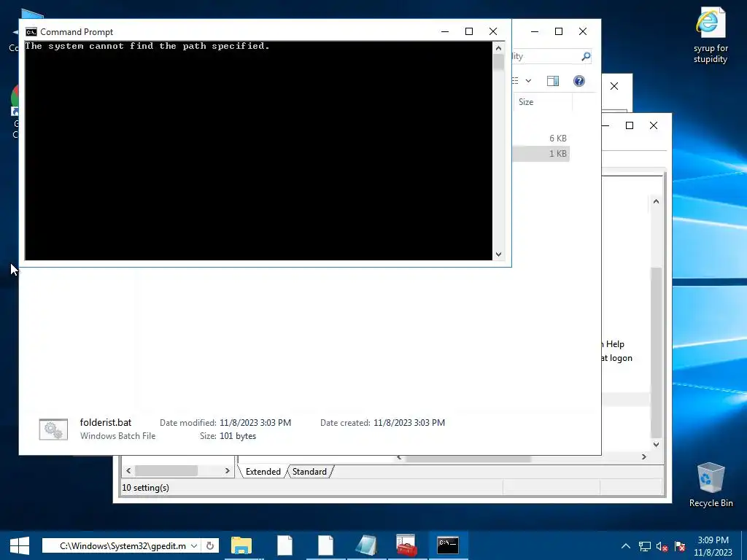This screenshot has height=560, width=747.
Task: Click the folderist.bat batch file icon
Action: [x=53, y=429]
